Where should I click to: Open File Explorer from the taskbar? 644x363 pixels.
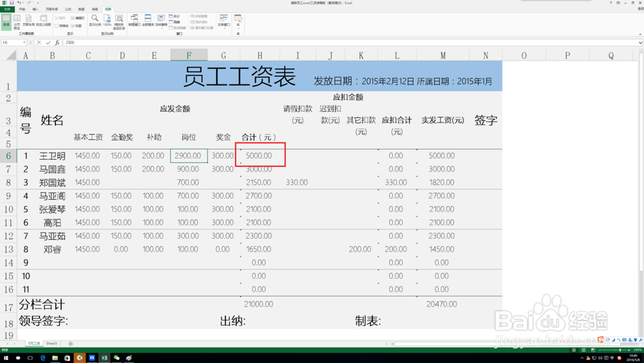[x=55, y=358]
